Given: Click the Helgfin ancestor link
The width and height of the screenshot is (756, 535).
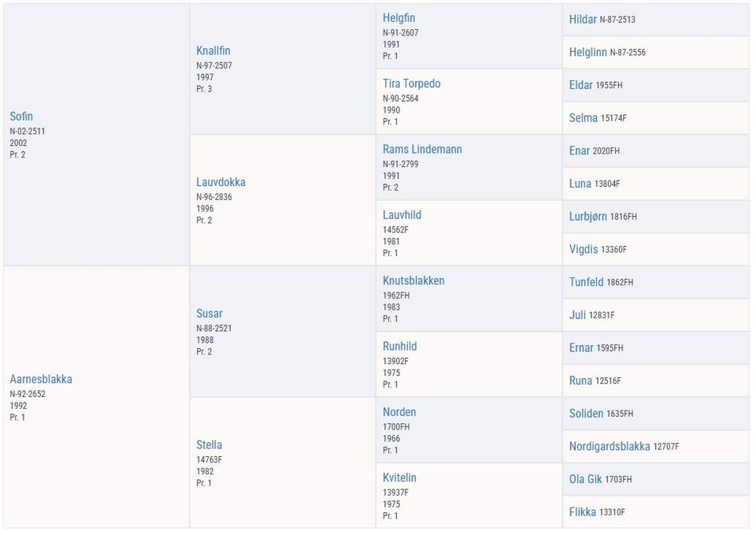Looking at the screenshot, I should [398, 18].
